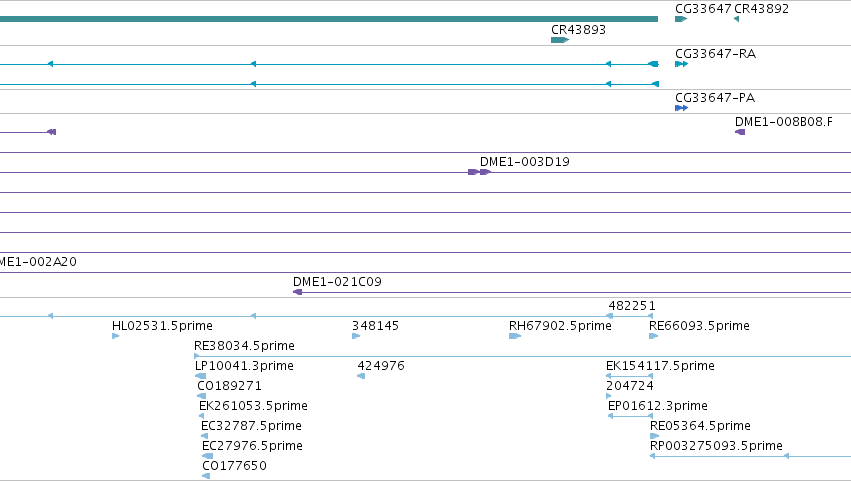Select the HL02531.5prime EST marker
This screenshot has width=851, height=481.
coord(116,336)
